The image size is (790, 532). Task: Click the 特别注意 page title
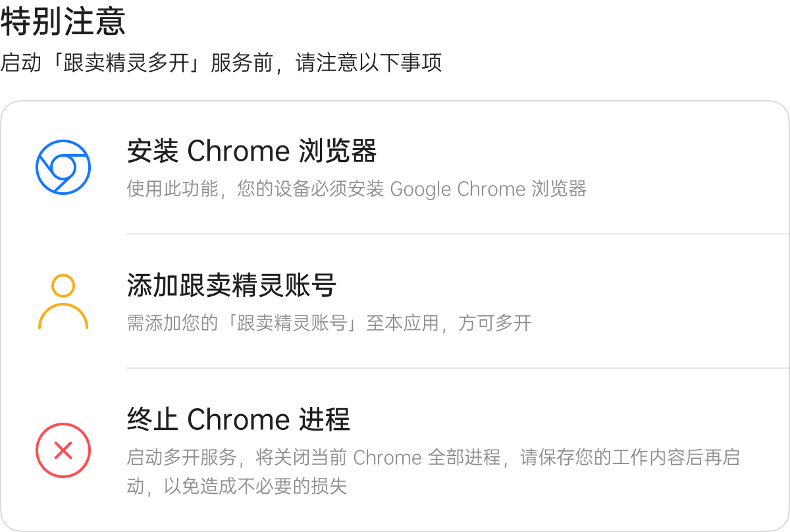[x=63, y=22]
